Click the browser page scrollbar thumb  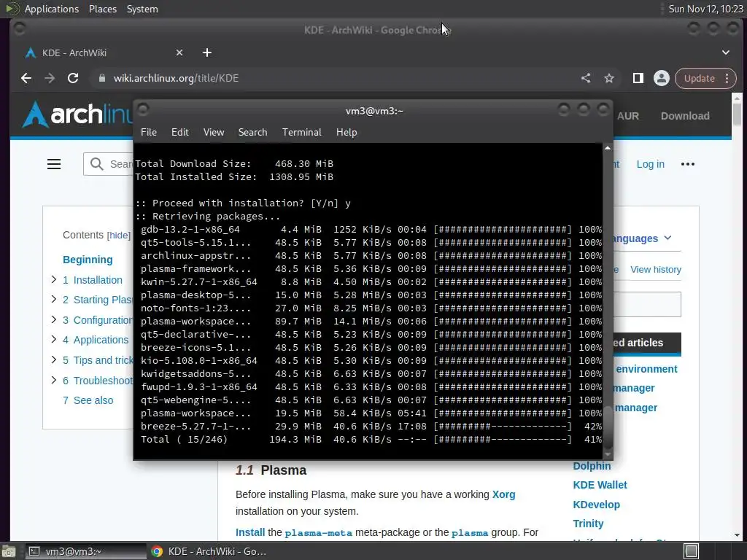(x=737, y=114)
